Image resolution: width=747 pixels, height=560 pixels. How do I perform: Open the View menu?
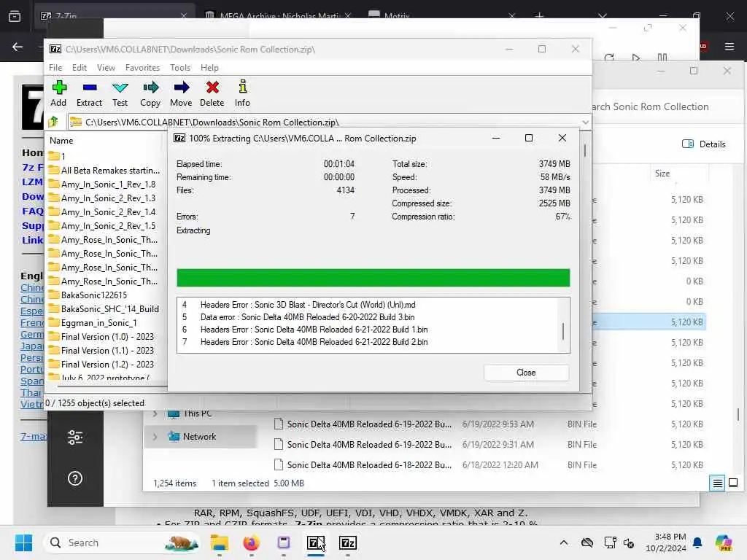(106, 68)
